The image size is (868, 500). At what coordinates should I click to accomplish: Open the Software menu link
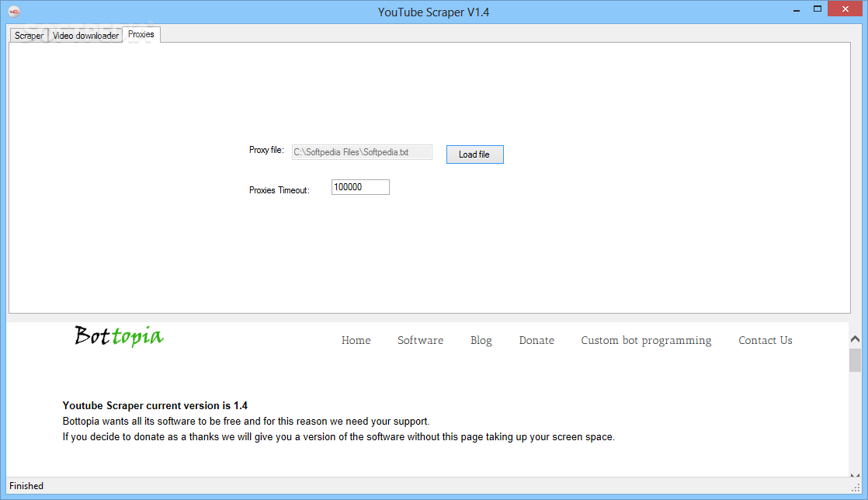(x=420, y=340)
